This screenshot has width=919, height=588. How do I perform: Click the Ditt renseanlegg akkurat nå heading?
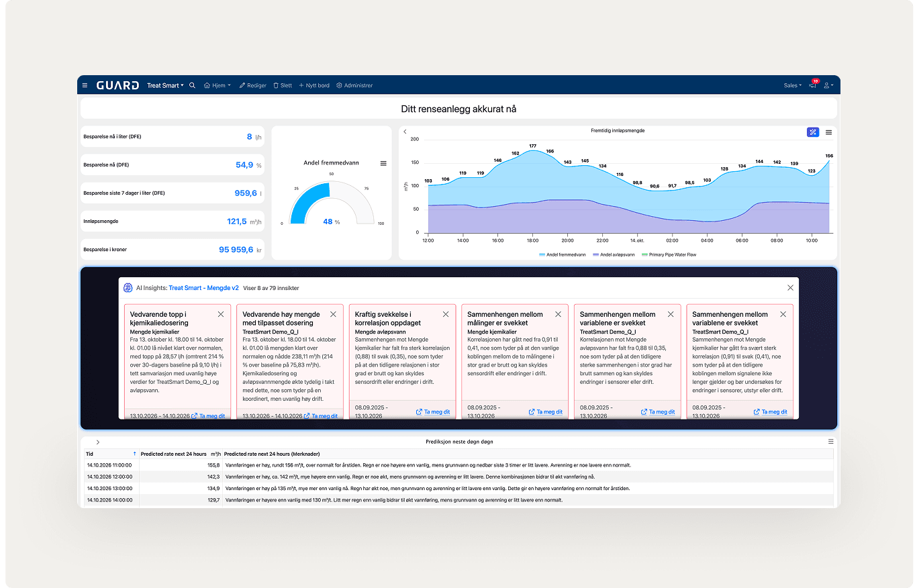click(458, 109)
